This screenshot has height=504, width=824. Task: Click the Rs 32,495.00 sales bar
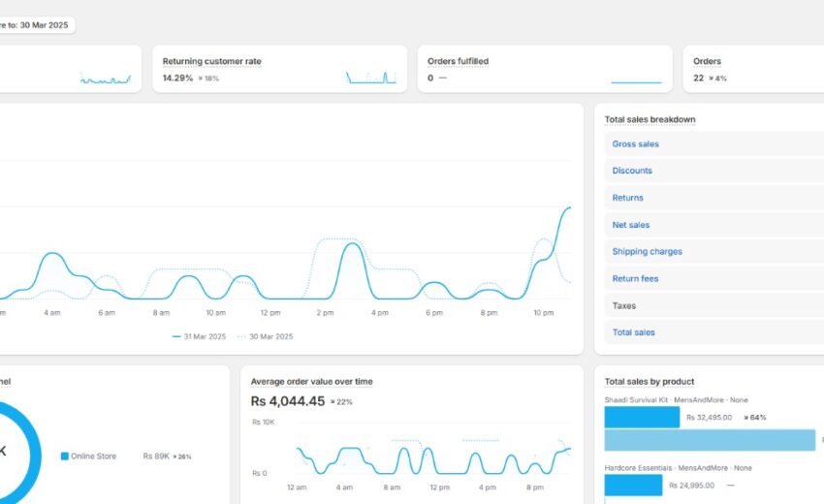pos(642,418)
